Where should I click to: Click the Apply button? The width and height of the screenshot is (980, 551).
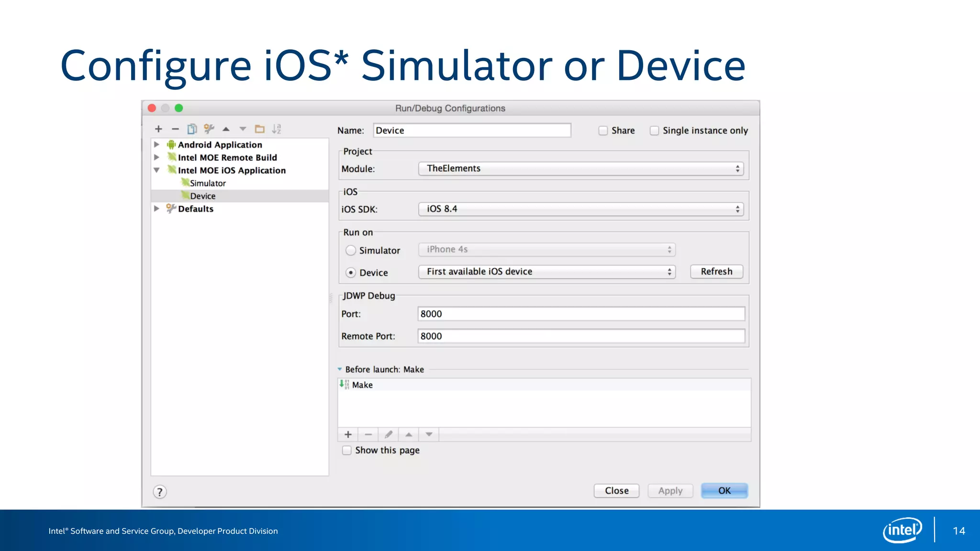pos(670,491)
